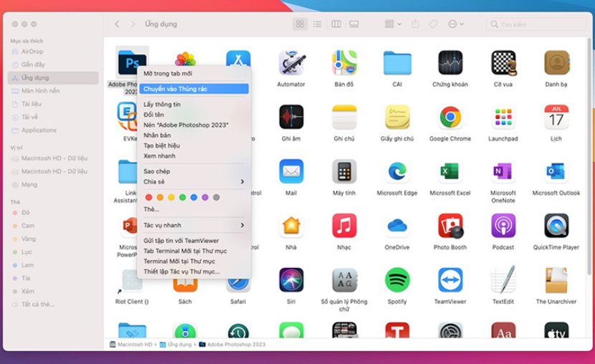This screenshot has height=364, width=595.
Task: Launch Microsoft Excel
Action: coord(450,171)
